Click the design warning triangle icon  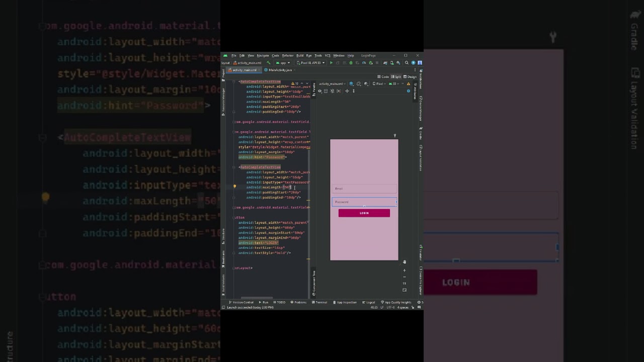point(409,83)
